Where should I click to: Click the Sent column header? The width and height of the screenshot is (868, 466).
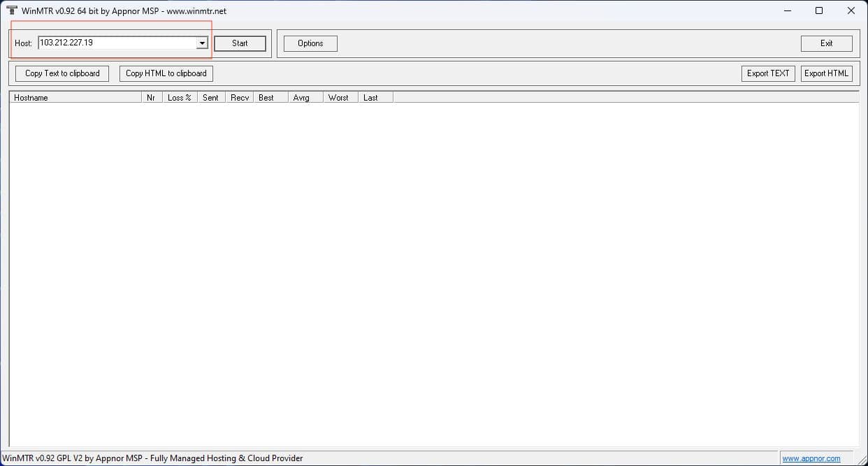[x=211, y=98]
